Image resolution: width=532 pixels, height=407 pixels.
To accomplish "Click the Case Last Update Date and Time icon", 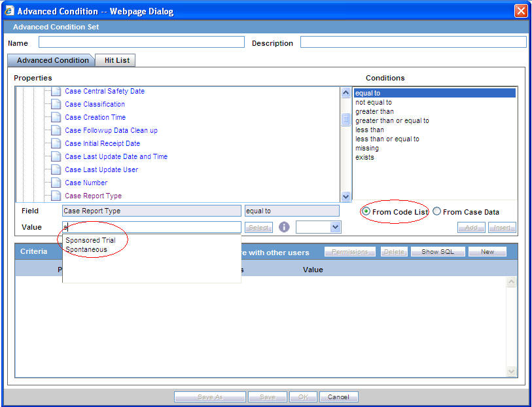I will 56,156.
